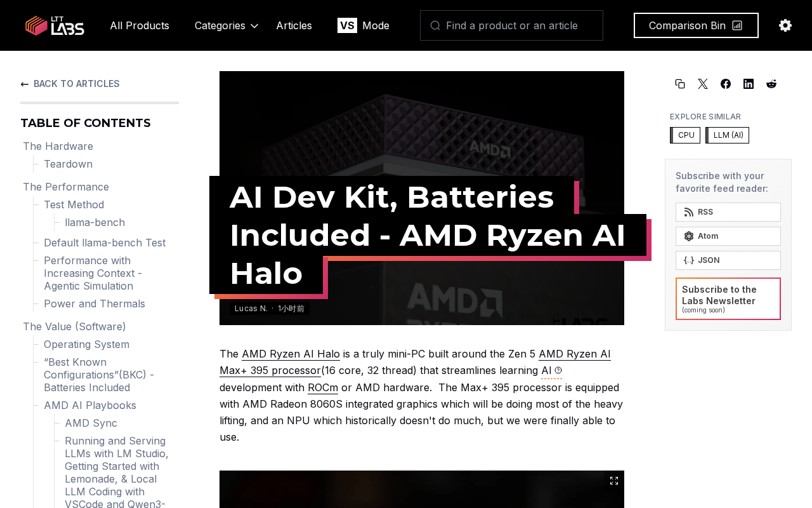Click the back arrow icon
812x508 pixels.
coord(25,84)
